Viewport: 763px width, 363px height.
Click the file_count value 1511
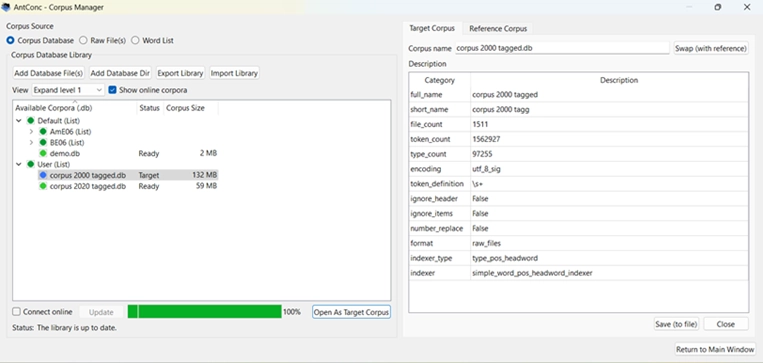pos(480,125)
